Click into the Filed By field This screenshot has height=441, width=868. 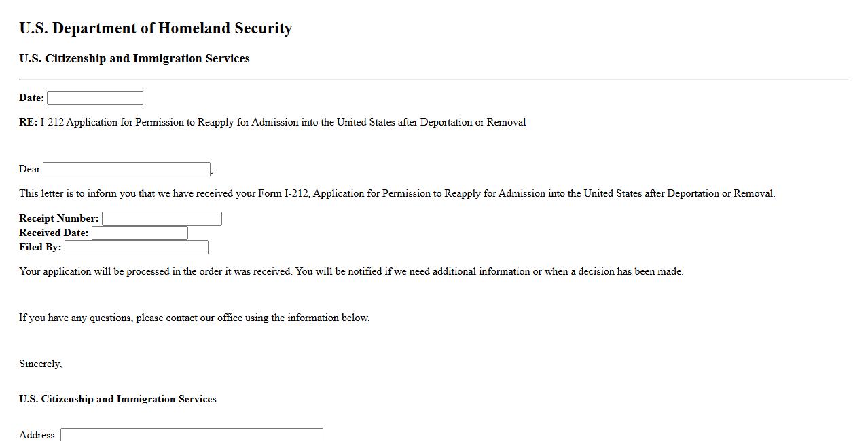point(137,248)
